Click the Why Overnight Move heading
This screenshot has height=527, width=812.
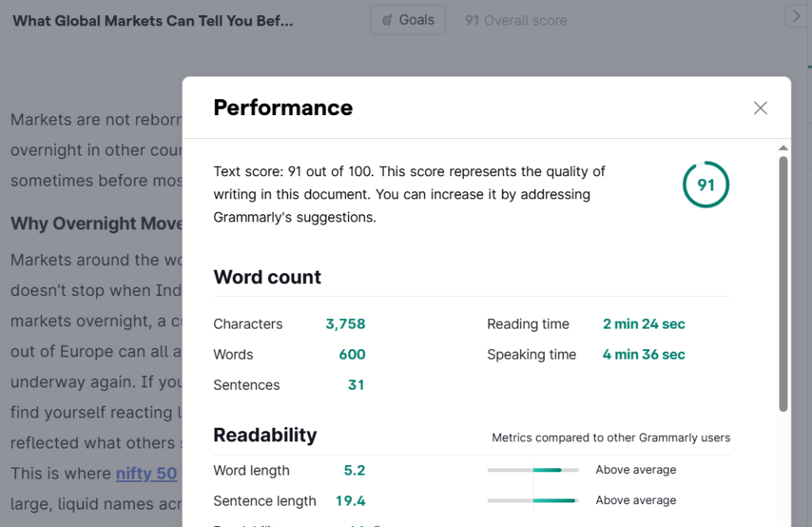pyautogui.click(x=96, y=223)
